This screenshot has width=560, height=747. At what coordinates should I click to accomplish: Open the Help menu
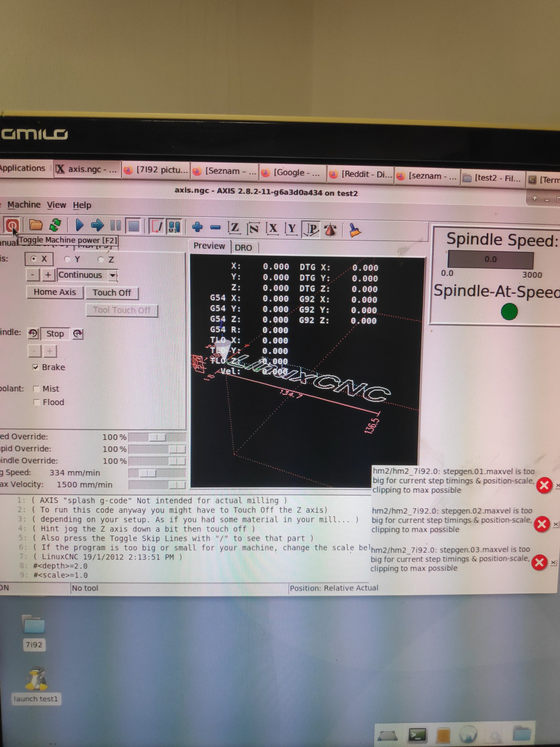82,205
